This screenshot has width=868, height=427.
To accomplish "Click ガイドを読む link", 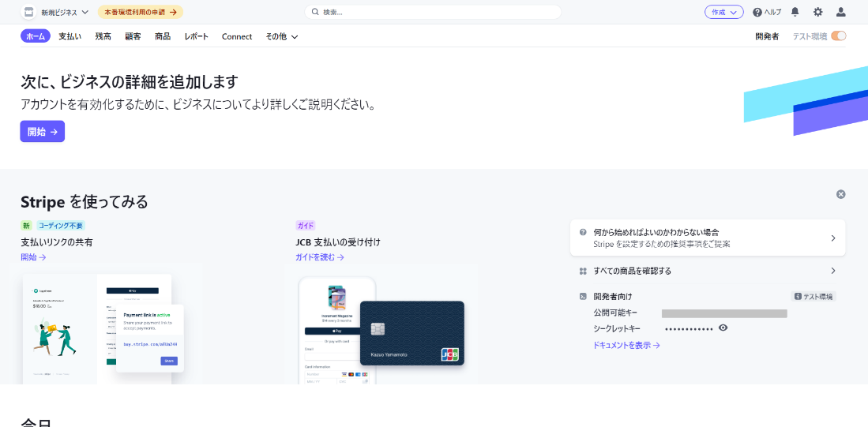I will tap(320, 257).
